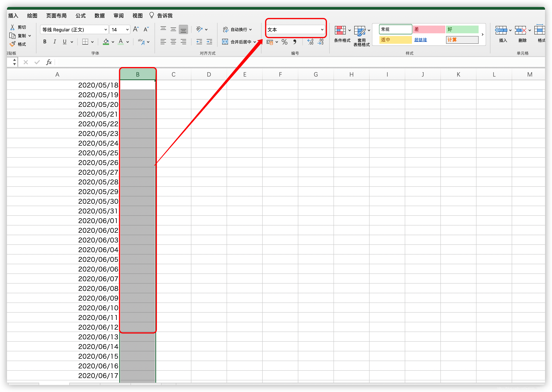This screenshot has width=552, height=392.
Task: Apply the 超链接 hyperlink style
Action: coord(420,40)
